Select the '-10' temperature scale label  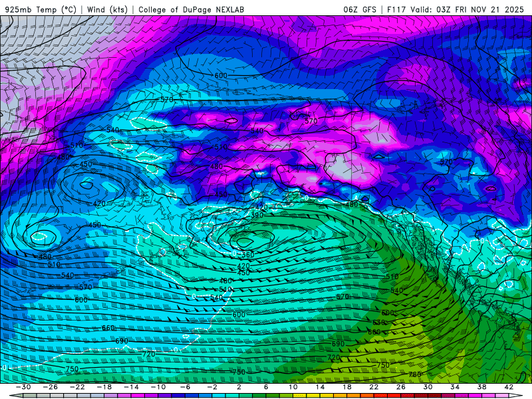click(158, 387)
